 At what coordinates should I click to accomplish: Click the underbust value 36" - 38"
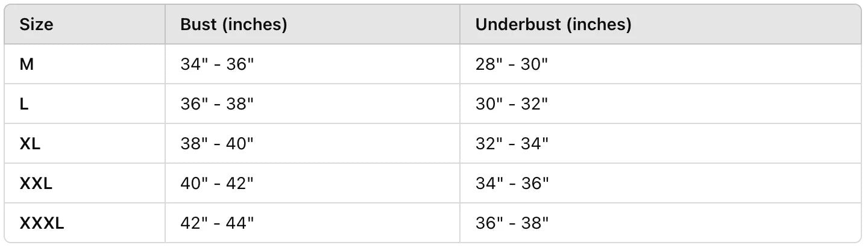(x=512, y=223)
